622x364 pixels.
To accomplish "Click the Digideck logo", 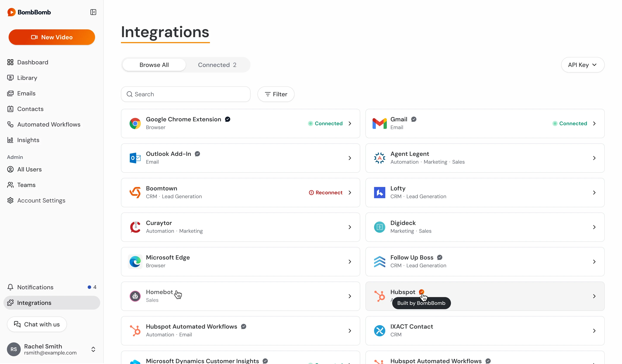I will tap(379, 227).
